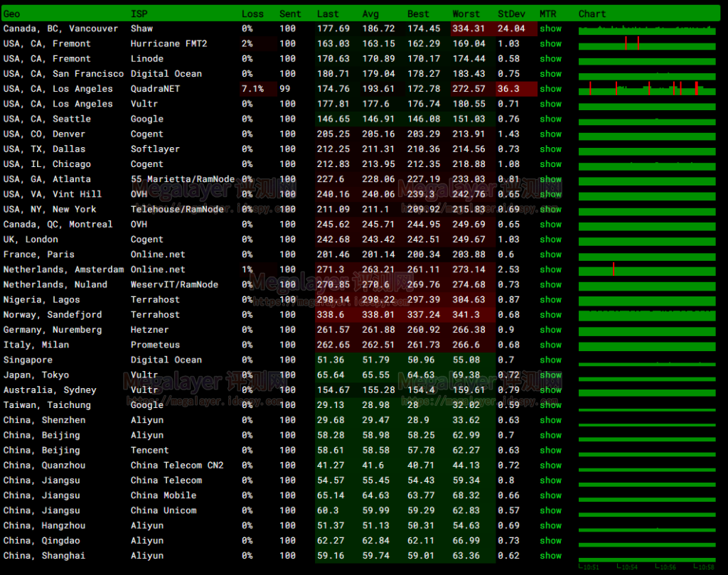Screen dimensions: 728x575
Task: Open show link for Quanzhou China Telecom CN2
Action: [551, 466]
